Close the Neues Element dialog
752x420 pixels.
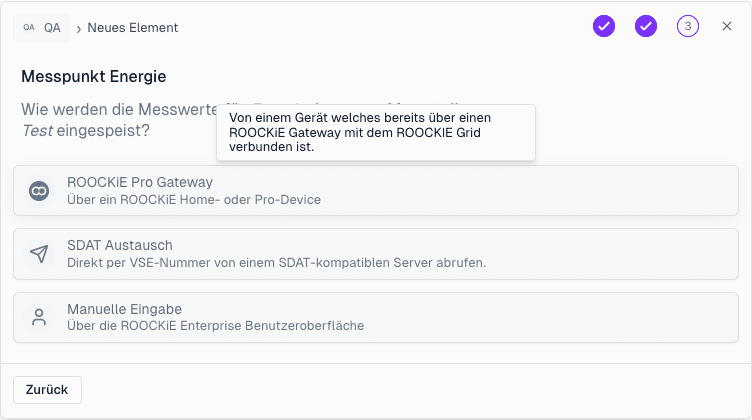click(727, 27)
